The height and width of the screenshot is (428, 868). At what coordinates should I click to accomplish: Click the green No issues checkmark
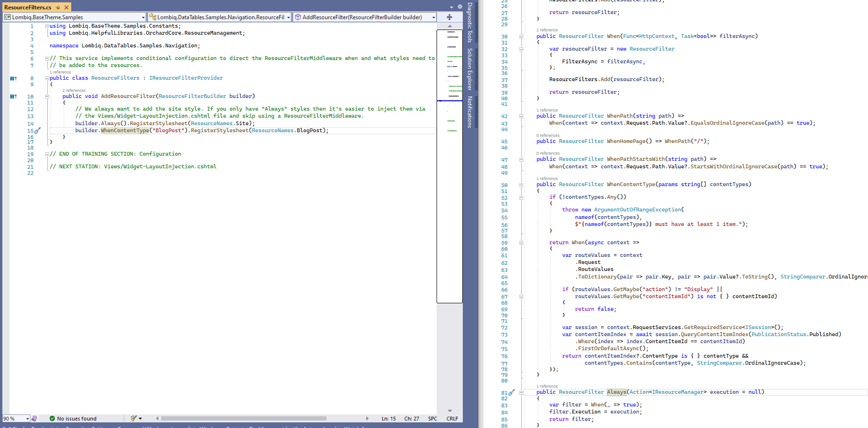pos(52,419)
